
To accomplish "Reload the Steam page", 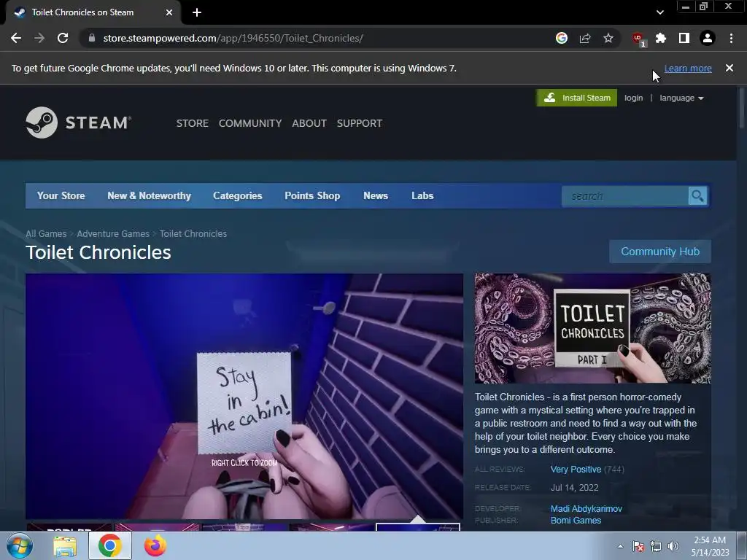I will coord(63,38).
